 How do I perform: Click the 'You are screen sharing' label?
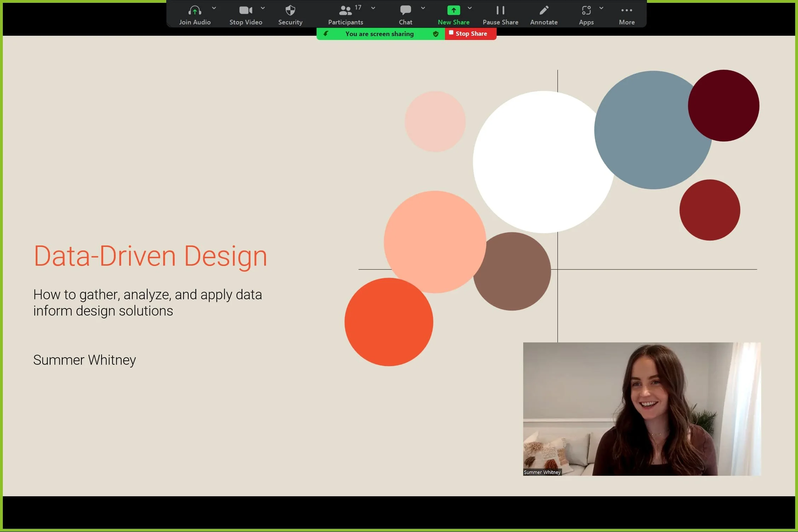pyautogui.click(x=379, y=34)
